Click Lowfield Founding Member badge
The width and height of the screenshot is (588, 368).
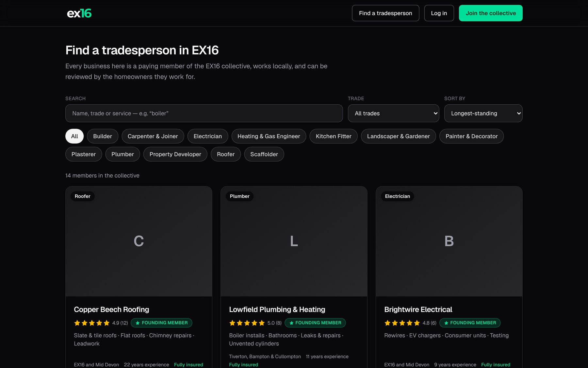pyautogui.click(x=315, y=323)
